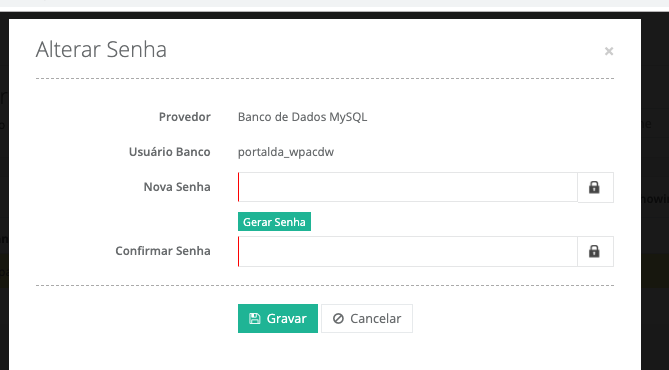Click the dashed divider above Gravar button
The height and width of the screenshot is (370, 669).
click(325, 285)
